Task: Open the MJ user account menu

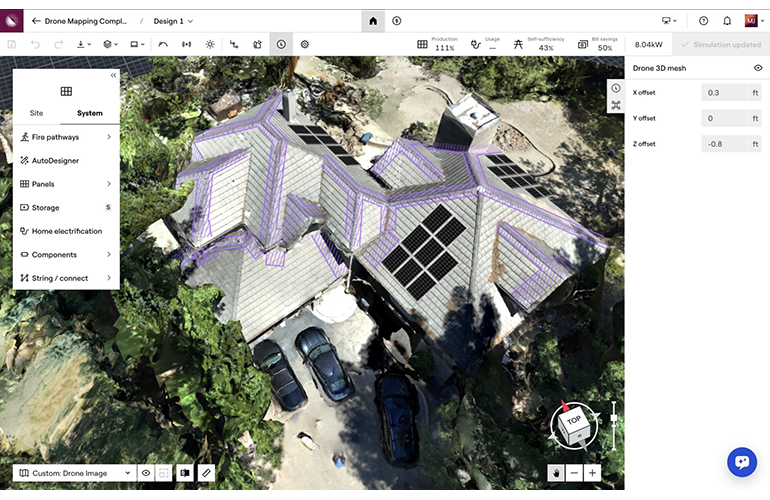Action: pos(754,21)
